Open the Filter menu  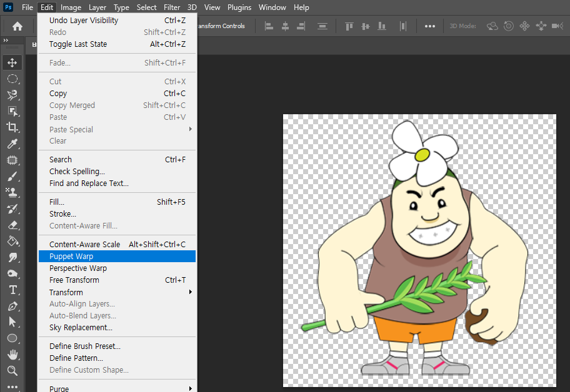click(x=172, y=7)
